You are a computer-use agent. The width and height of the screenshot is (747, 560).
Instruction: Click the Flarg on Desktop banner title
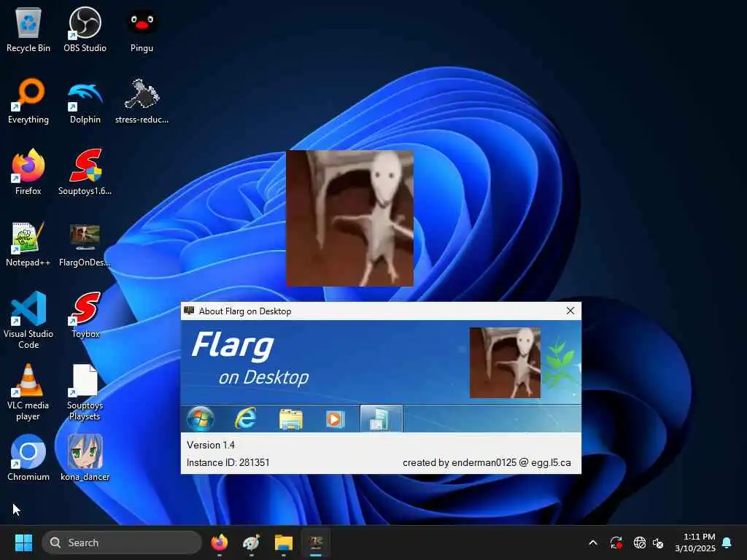pos(249,360)
